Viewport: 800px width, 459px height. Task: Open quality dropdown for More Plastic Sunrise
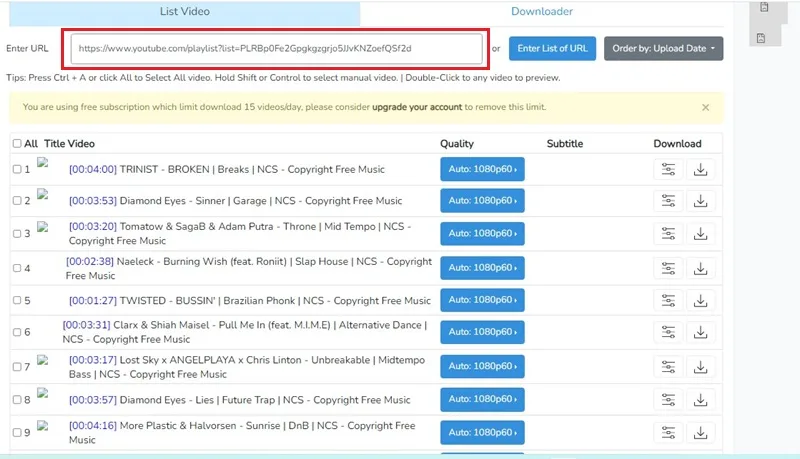point(482,432)
